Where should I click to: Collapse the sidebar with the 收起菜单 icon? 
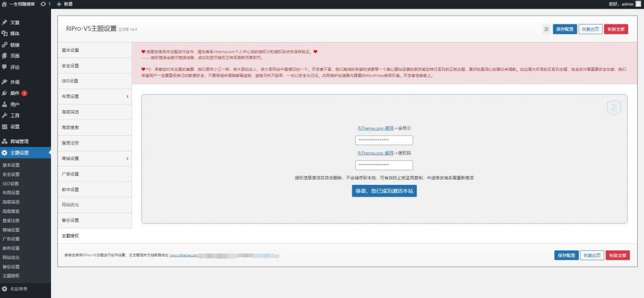point(4,289)
